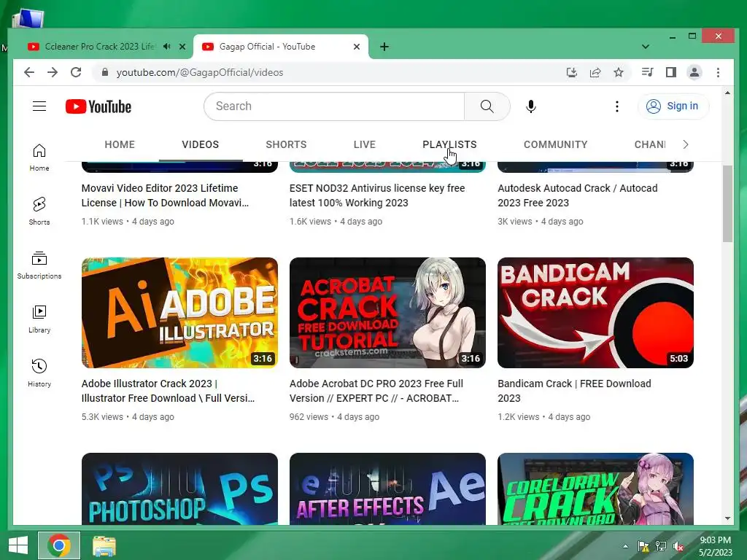Image resolution: width=747 pixels, height=560 pixels.
Task: Click the taskbar clock 9:03 PM
Action: click(x=715, y=540)
